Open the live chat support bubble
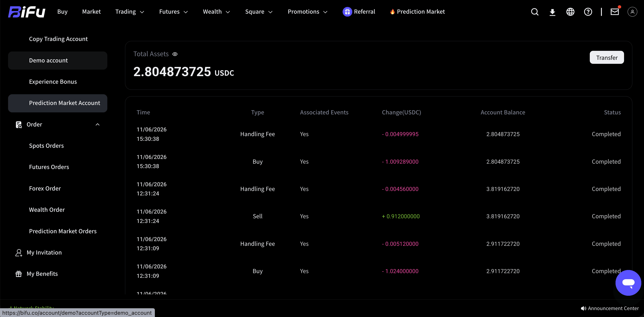The image size is (644, 317). click(x=628, y=283)
